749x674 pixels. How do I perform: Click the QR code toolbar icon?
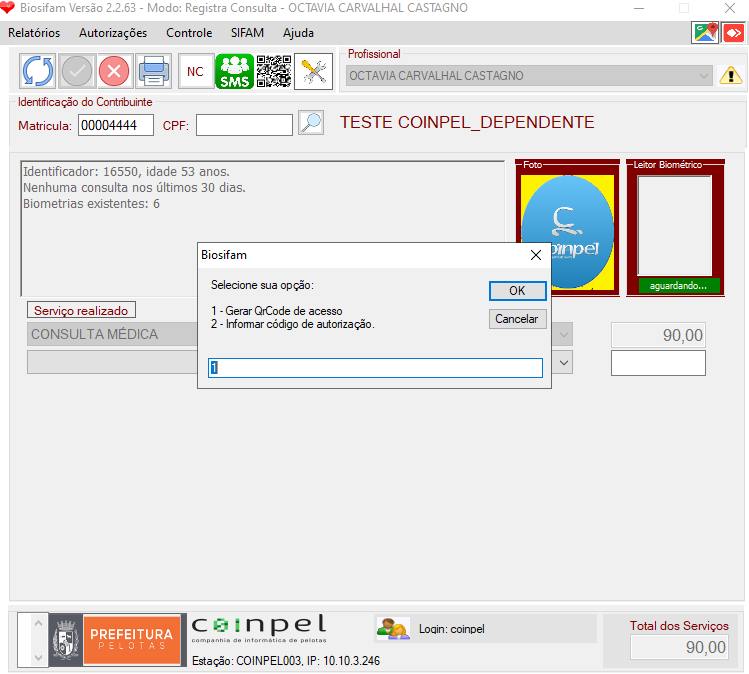(274, 71)
